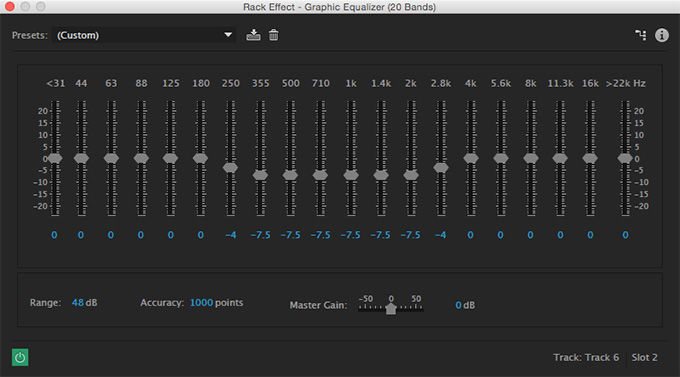The width and height of the screenshot is (680, 377).
Task: Click the 63 Hz gain value 0
Action: [111, 235]
